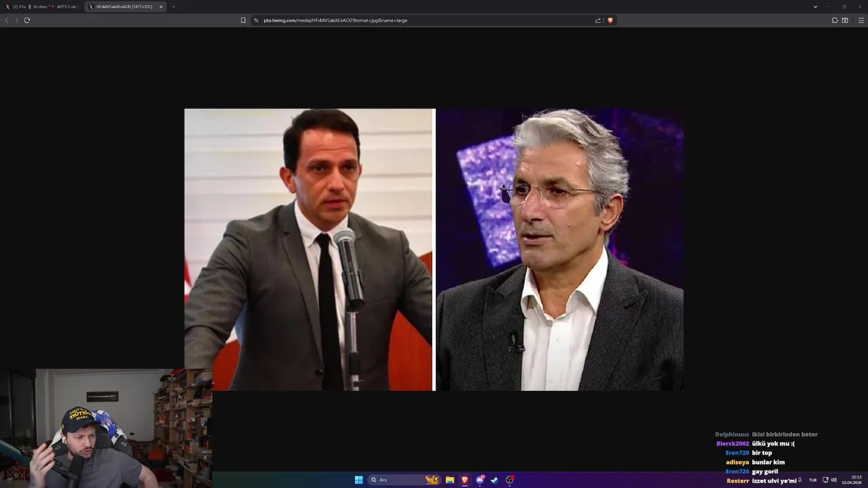Open the volume speaker icon in tray

[x=833, y=480]
